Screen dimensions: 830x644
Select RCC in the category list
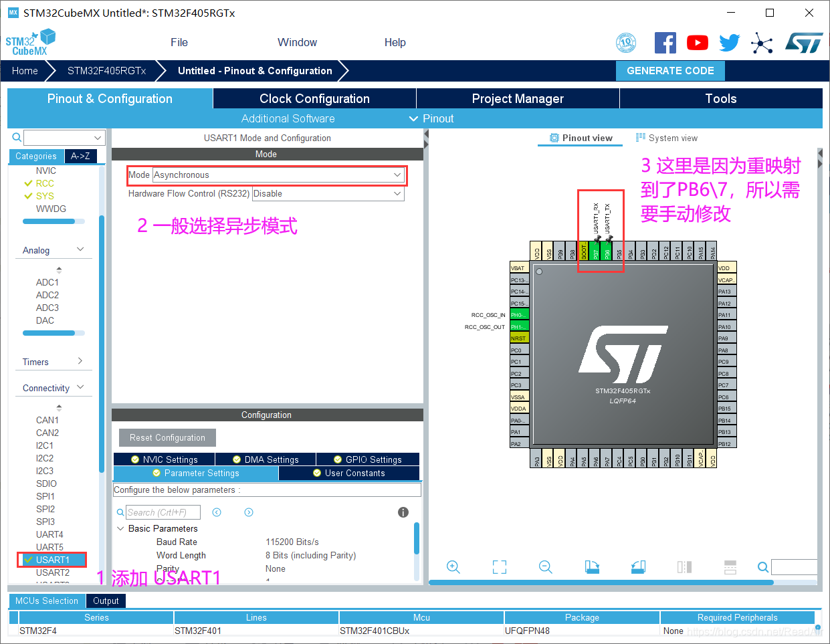tap(45, 183)
